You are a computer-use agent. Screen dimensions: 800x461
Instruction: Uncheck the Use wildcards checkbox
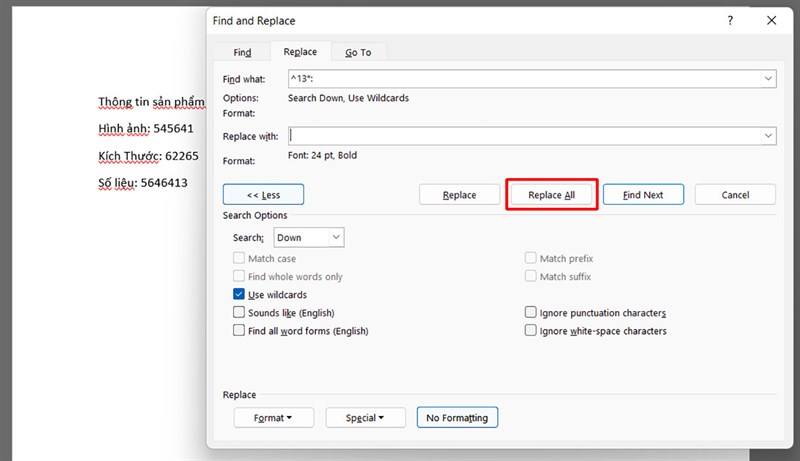(x=239, y=295)
